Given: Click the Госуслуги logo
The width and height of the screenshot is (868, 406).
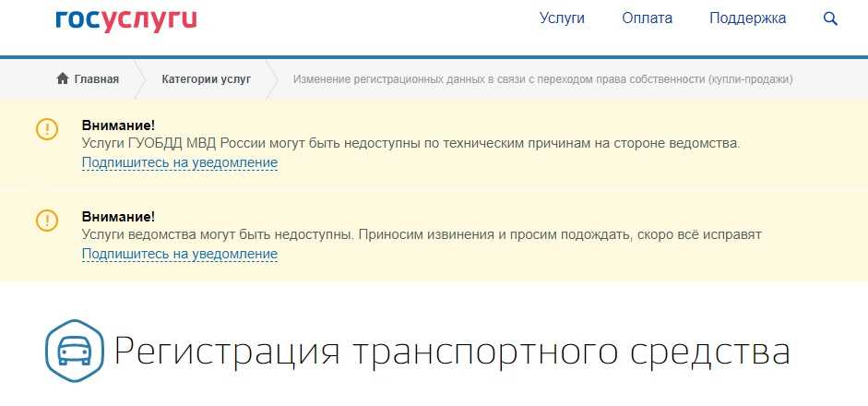Looking at the screenshot, I should click(126, 20).
